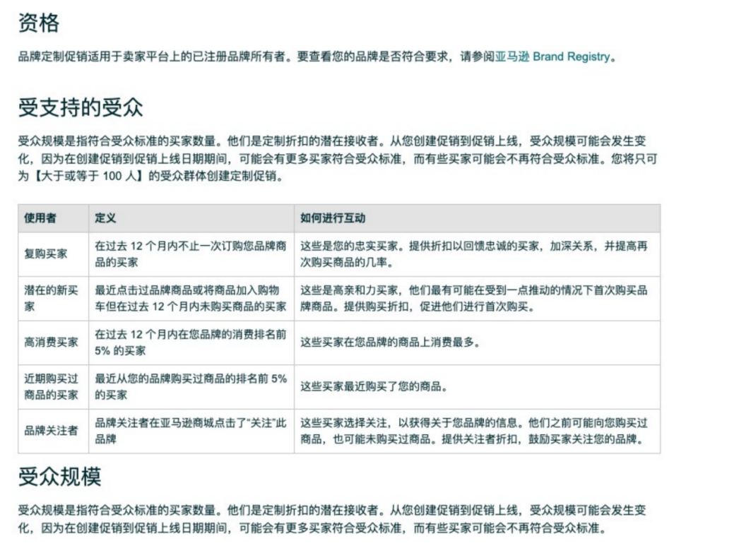
Task: Click the 复购买家 definition cell
Action: [x=191, y=254]
